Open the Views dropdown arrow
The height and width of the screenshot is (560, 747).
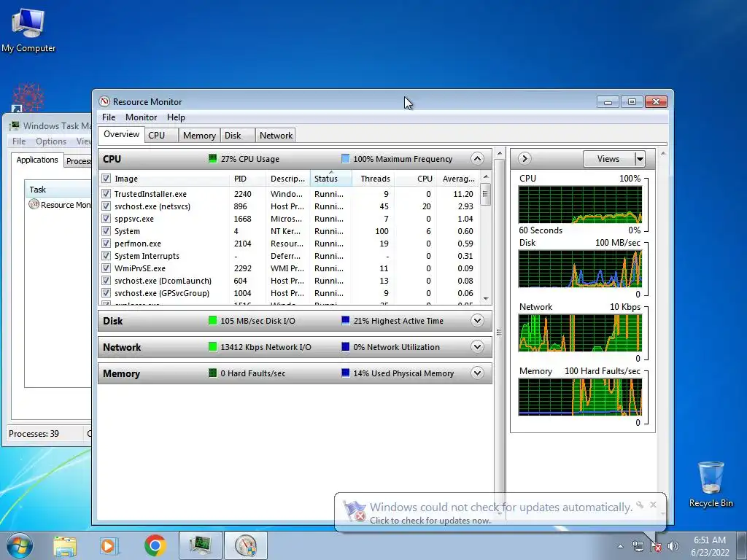pyautogui.click(x=640, y=159)
